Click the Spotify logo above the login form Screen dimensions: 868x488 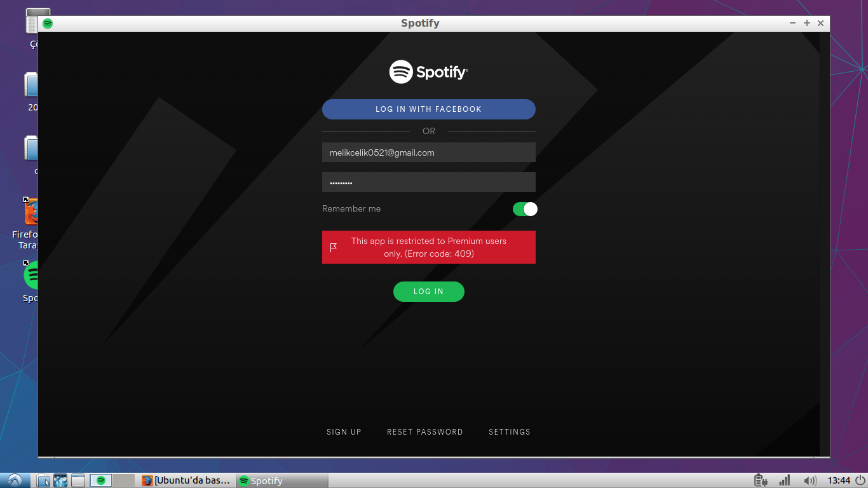(429, 72)
